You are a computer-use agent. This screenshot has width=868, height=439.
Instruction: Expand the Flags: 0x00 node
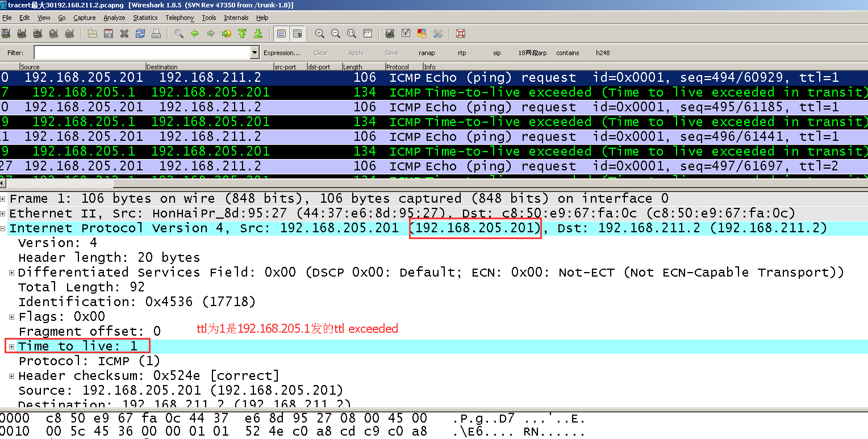click(12, 317)
